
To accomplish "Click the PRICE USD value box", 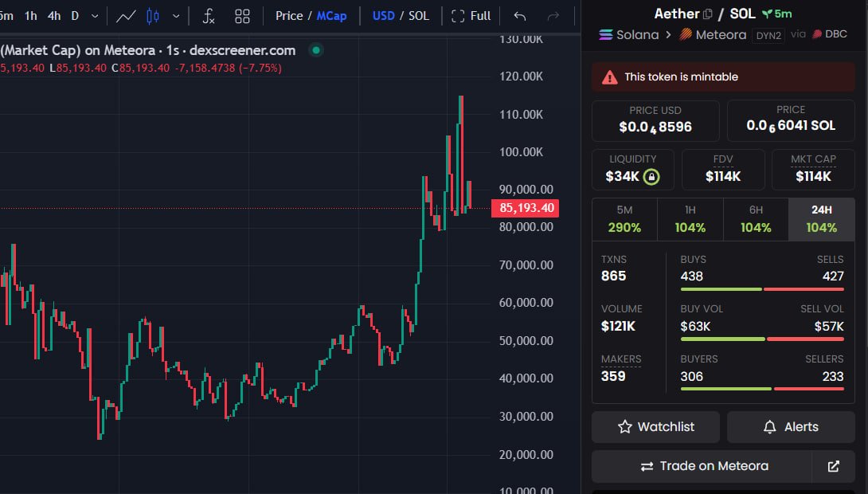I will pyautogui.click(x=655, y=121).
